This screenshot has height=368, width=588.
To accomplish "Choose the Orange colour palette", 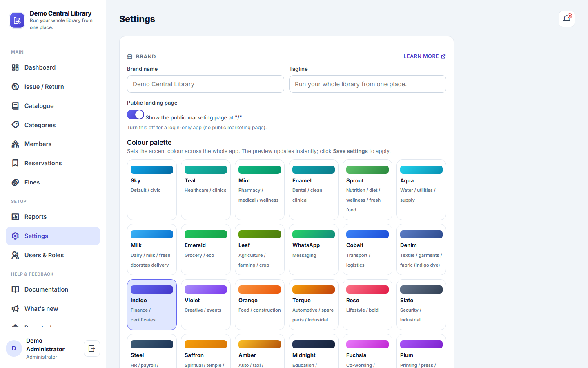I will pyautogui.click(x=260, y=305).
